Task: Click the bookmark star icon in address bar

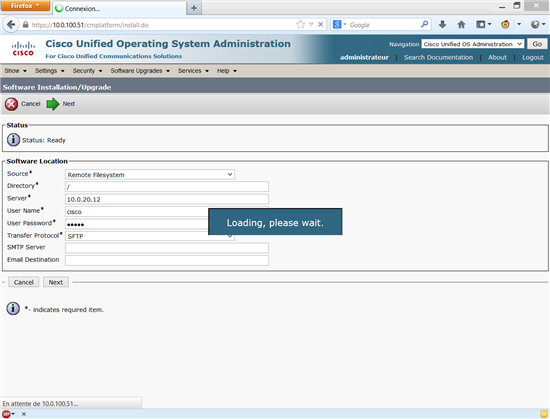Action: tap(300, 25)
